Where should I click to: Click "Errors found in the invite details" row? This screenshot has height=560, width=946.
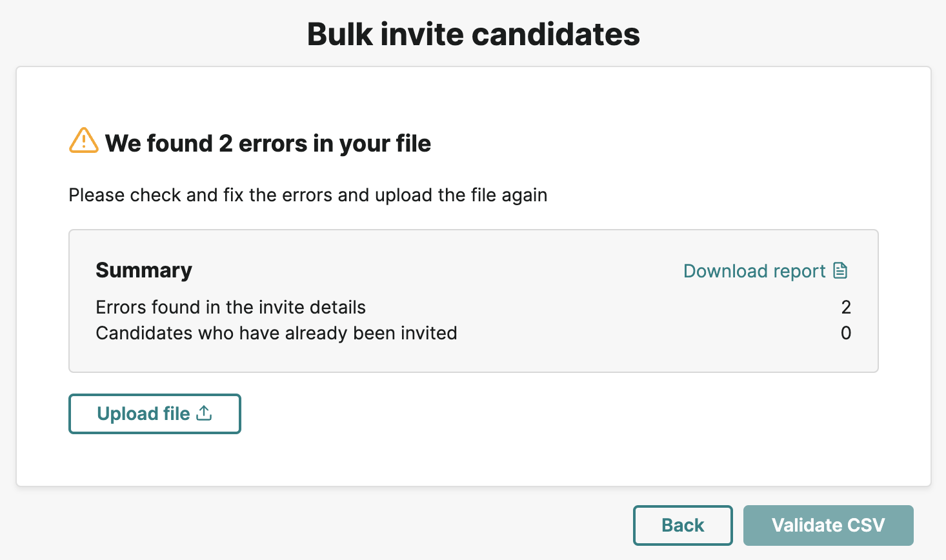click(473, 307)
